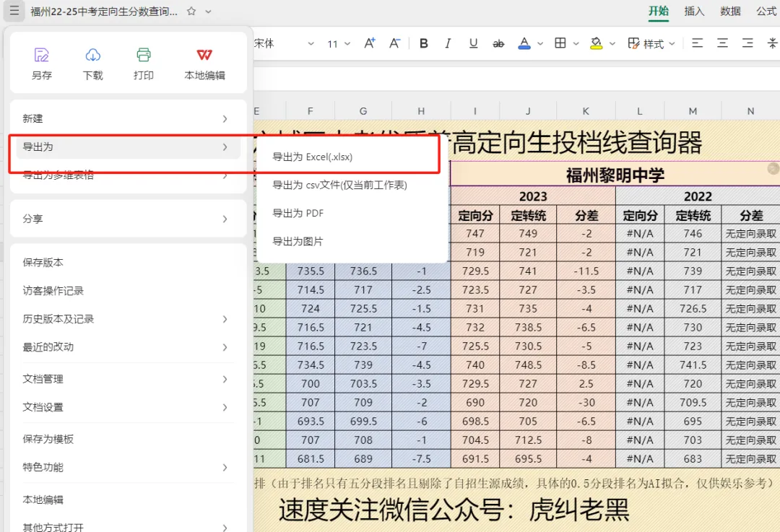
Task: Click the borders icon
Action: pyautogui.click(x=560, y=44)
